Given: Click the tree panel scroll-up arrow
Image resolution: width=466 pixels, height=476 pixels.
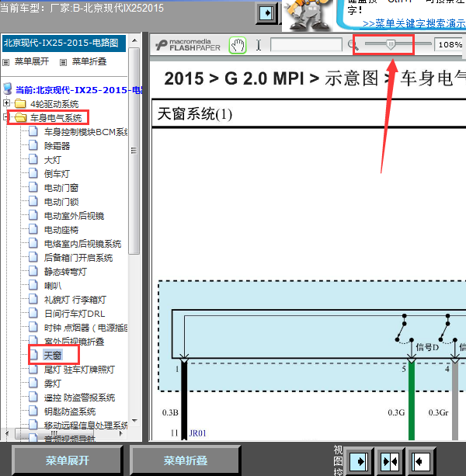Looking at the screenshot, I should coord(134,40).
